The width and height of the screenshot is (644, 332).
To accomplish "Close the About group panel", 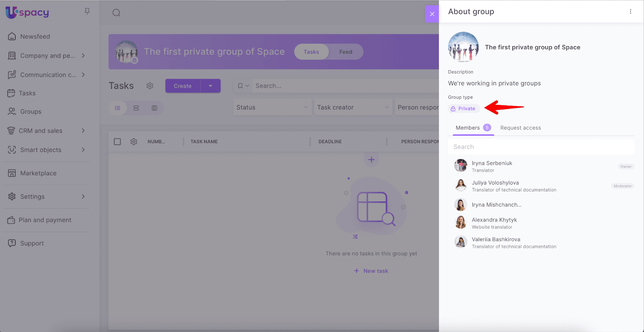I will [x=432, y=14].
